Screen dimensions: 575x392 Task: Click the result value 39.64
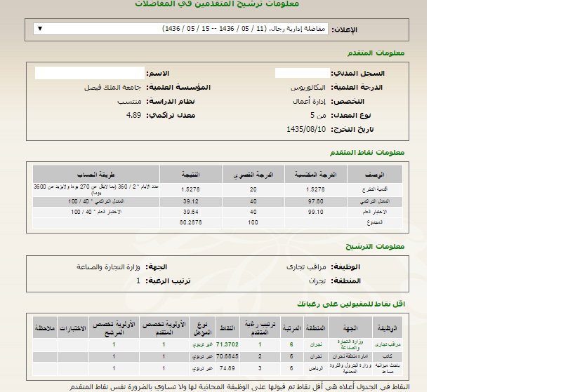coord(191,212)
